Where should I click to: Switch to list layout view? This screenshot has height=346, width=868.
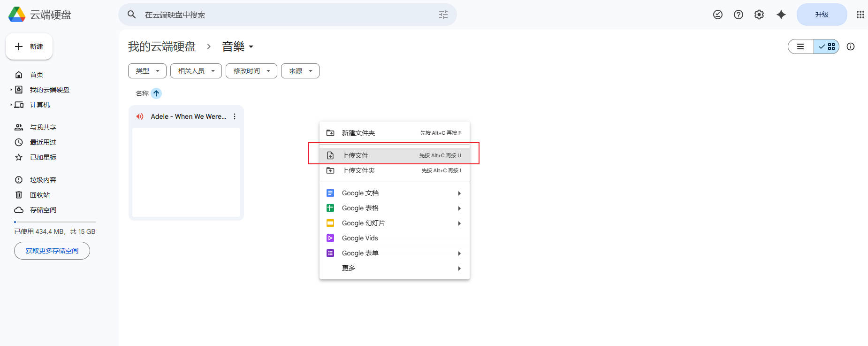pos(801,46)
